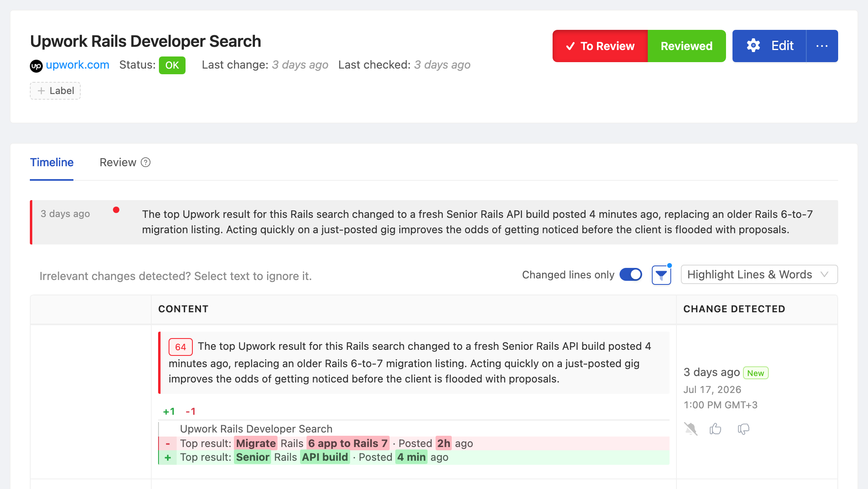Select the 3 days ago summary banner
Image resolution: width=868 pixels, height=489 pixels.
click(434, 222)
